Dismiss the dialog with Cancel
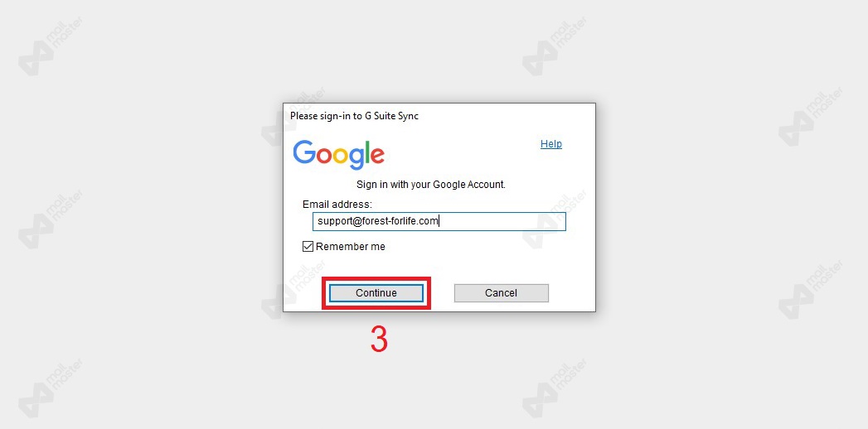This screenshot has width=868, height=429. pyautogui.click(x=501, y=293)
